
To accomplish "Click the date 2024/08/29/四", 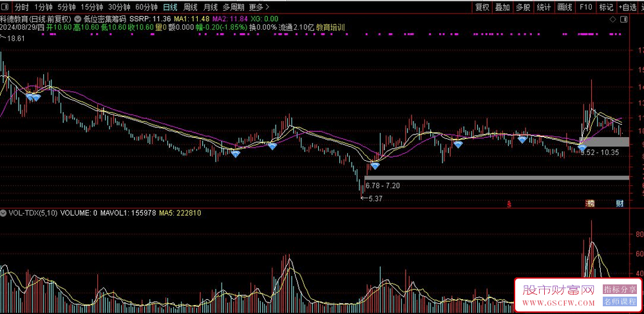I will (22, 28).
